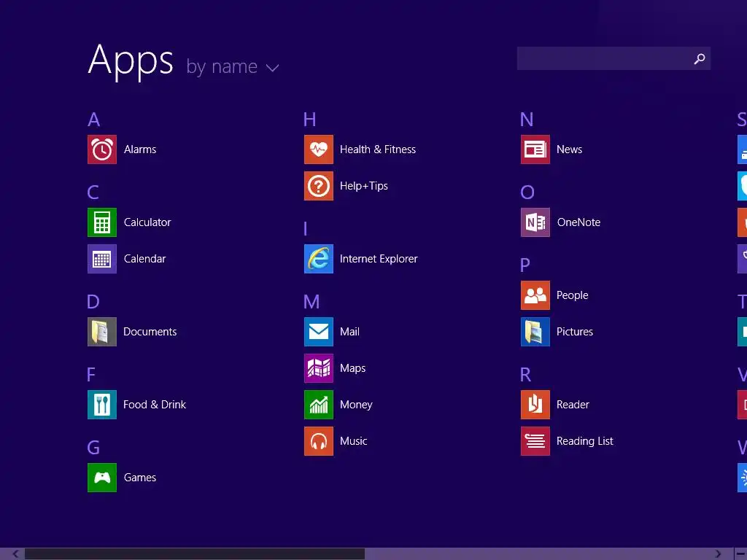Image resolution: width=747 pixels, height=560 pixels.
Task: Click the 'Reader' label text
Action: [573, 405]
